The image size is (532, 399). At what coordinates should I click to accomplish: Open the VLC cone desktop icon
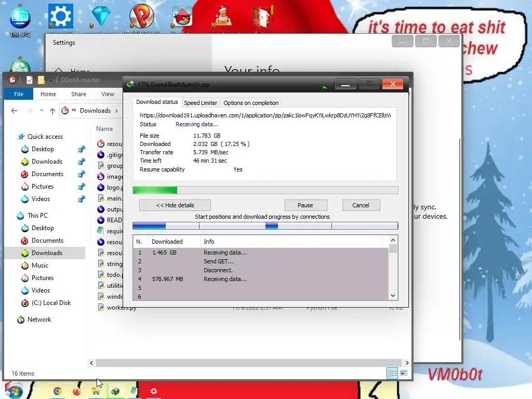[222, 17]
